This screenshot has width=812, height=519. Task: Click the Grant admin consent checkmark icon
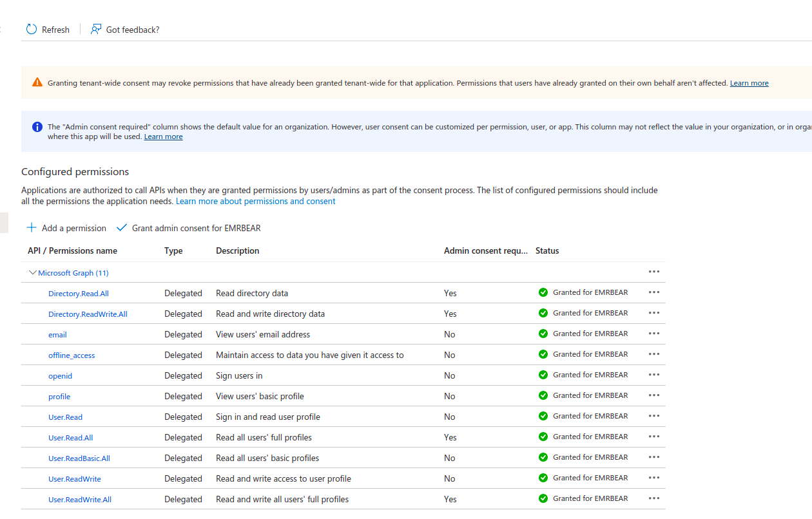click(122, 228)
